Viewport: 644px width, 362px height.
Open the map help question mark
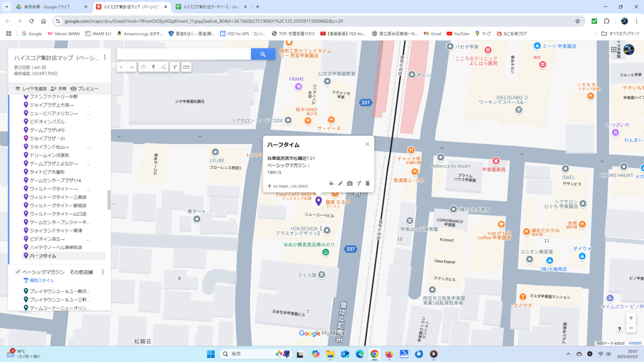pyautogui.click(x=619, y=329)
